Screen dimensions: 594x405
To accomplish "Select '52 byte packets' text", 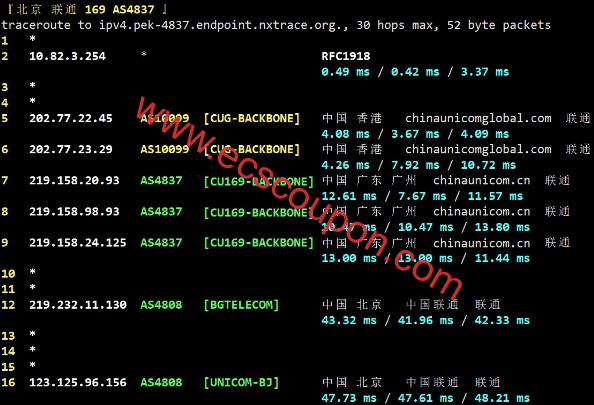I will [499, 25].
